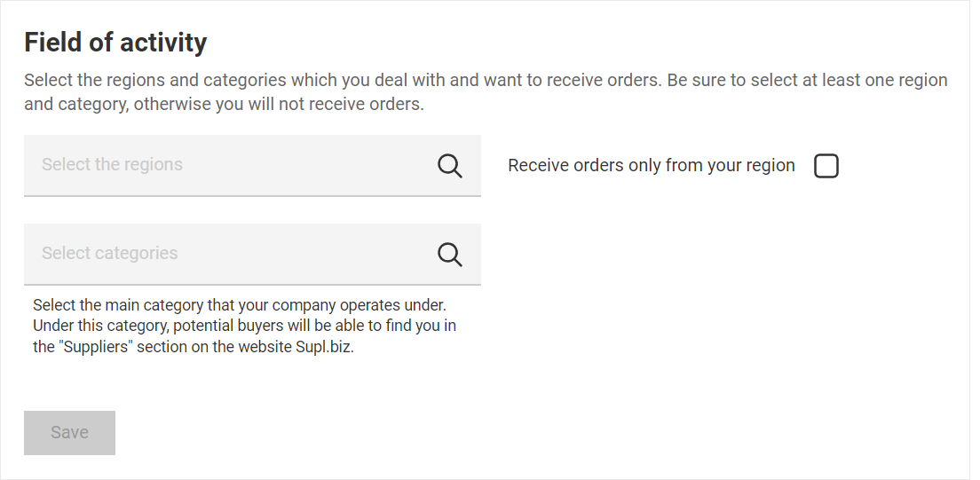Click the helper text under the categories field
Image resolution: width=980 pixels, height=480 pixels.
pyautogui.click(x=244, y=326)
